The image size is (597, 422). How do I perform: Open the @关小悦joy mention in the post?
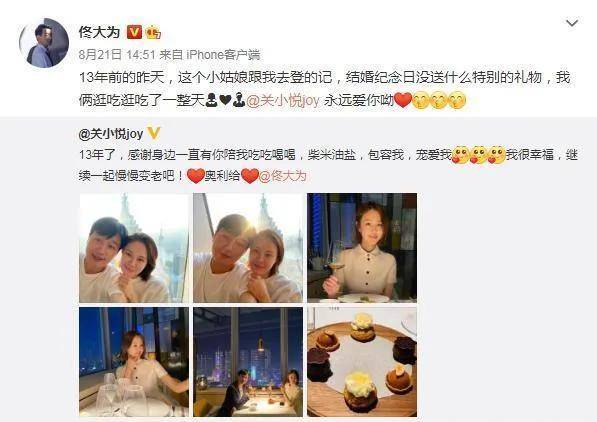pyautogui.click(x=283, y=101)
